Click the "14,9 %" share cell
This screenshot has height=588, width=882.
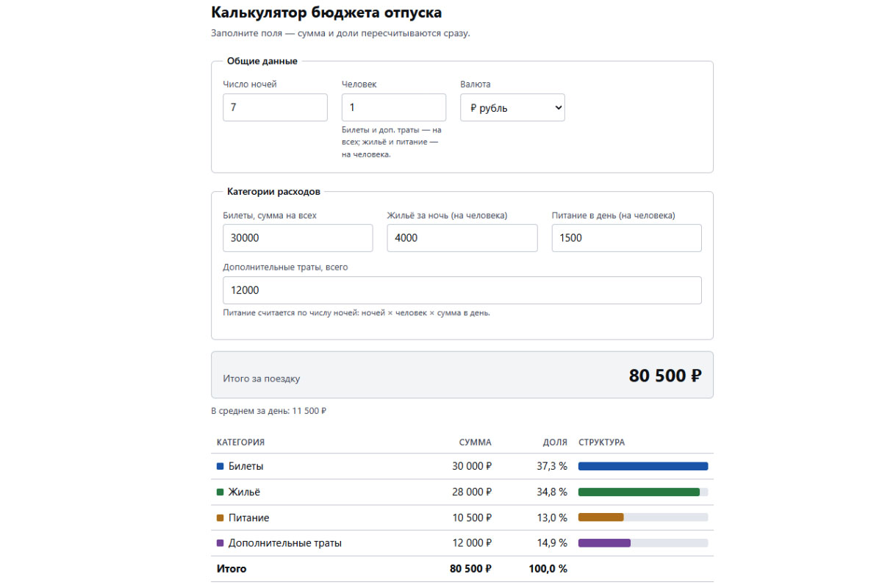pos(552,543)
